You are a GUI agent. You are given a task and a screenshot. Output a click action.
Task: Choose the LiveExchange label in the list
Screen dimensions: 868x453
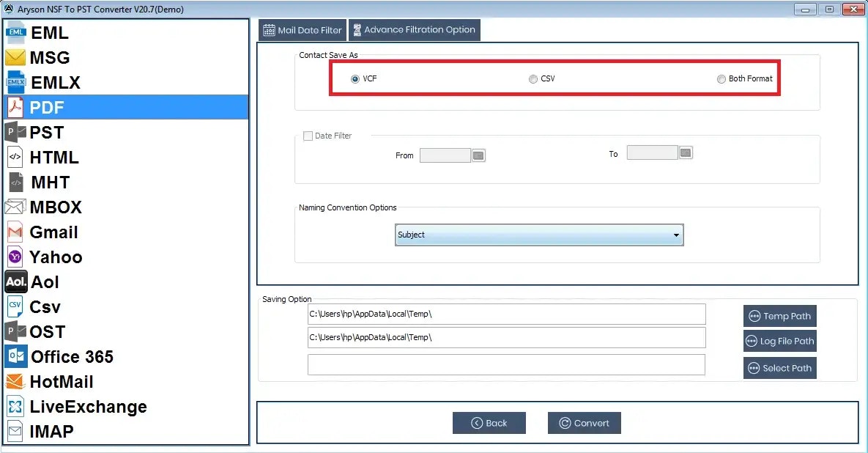point(89,407)
